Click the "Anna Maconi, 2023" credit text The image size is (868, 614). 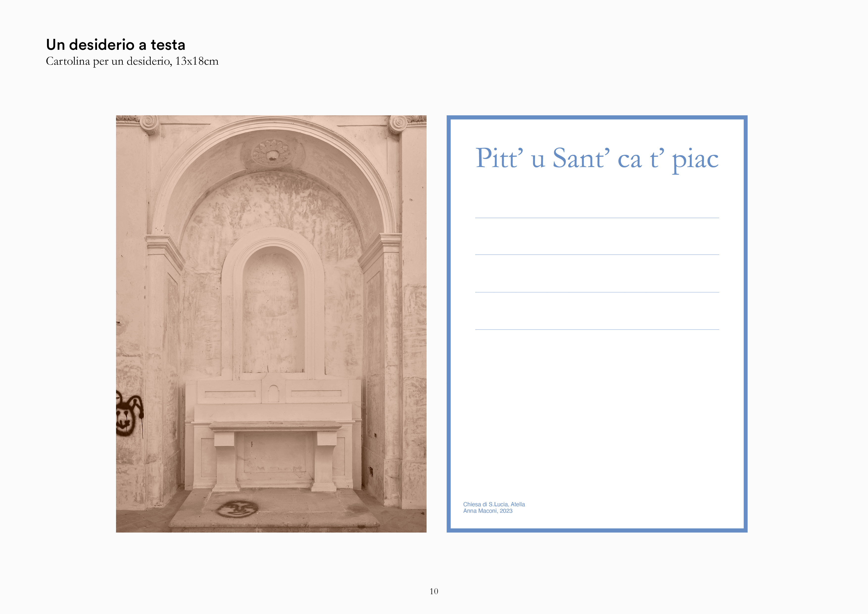tap(488, 511)
